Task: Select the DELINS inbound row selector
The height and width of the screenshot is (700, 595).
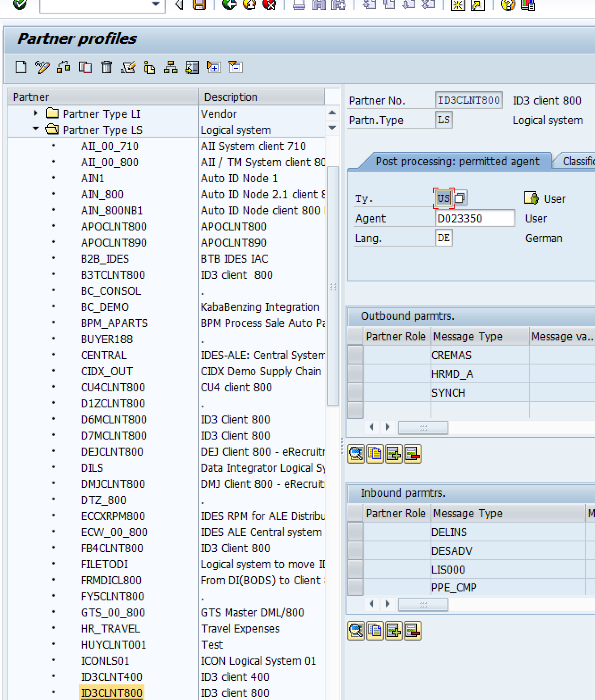Action: point(355,532)
